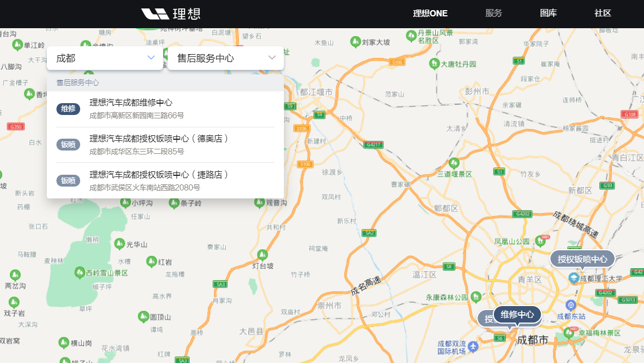
Task: Click the 观音沟 mountain icon
Action: (x=259, y=202)
